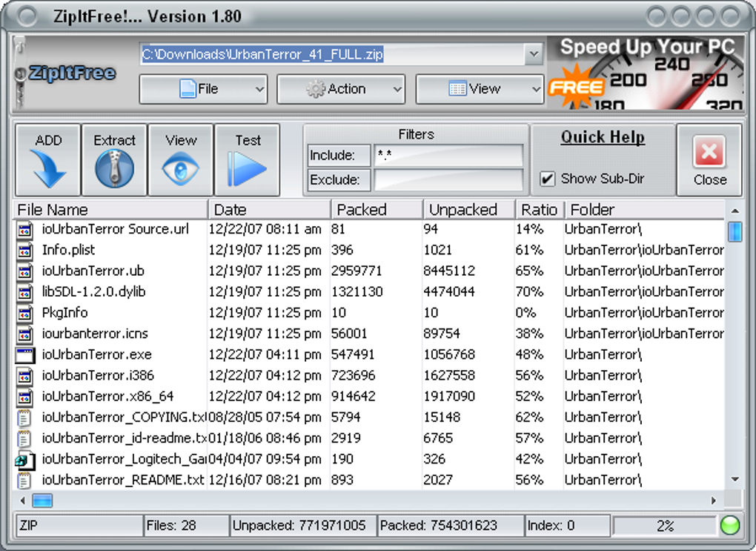Sort by the Ratio column header
Viewport: 756px width, 551px height.
pyautogui.click(x=540, y=210)
